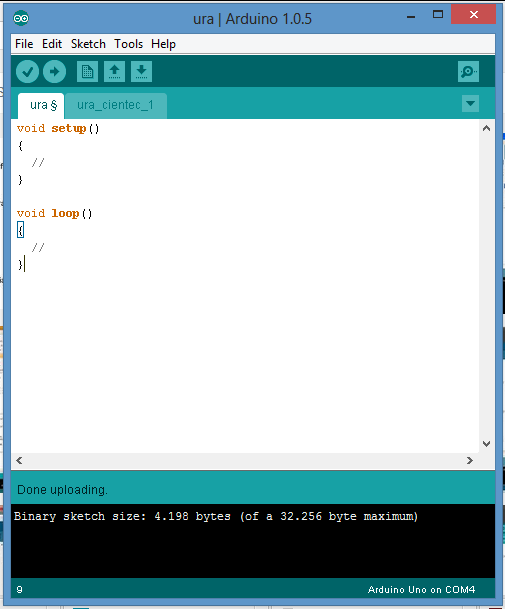Click the horizontal scrollbar right arrow

click(x=470, y=461)
